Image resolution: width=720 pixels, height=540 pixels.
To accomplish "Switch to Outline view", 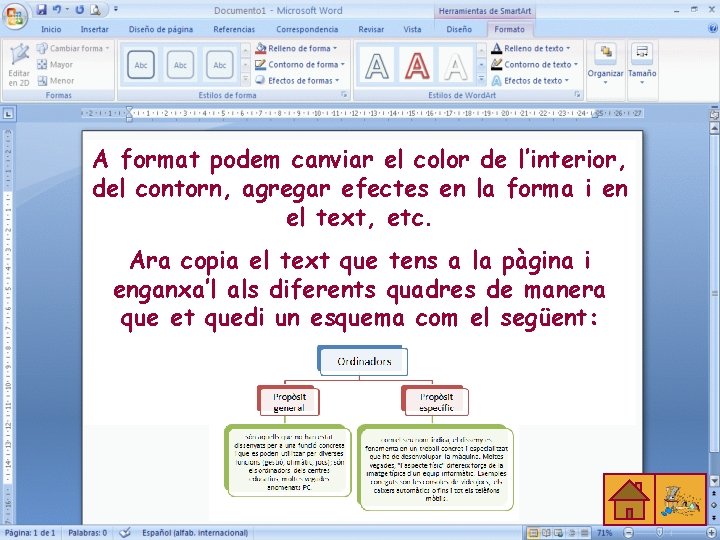I will pos(572,533).
